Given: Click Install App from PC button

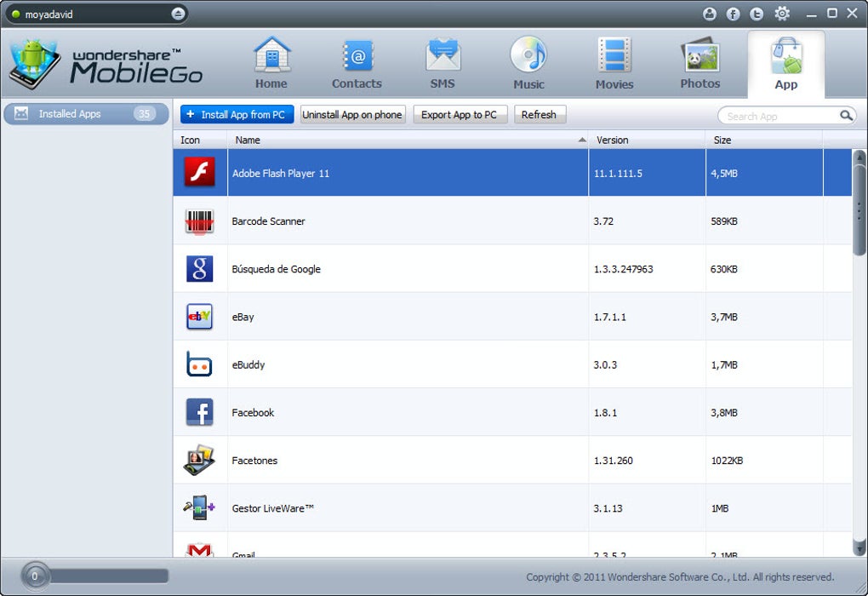Looking at the screenshot, I should coord(237,115).
